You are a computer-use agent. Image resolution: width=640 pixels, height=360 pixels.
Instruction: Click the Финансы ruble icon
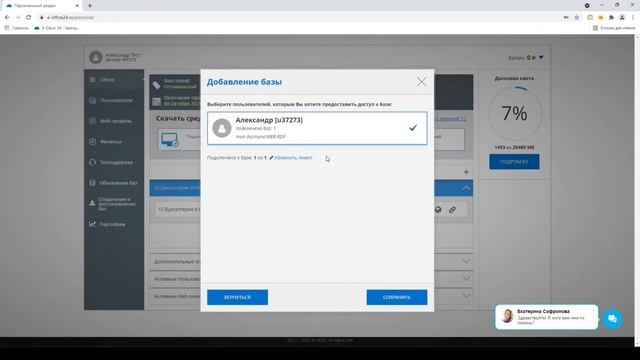pos(93,142)
